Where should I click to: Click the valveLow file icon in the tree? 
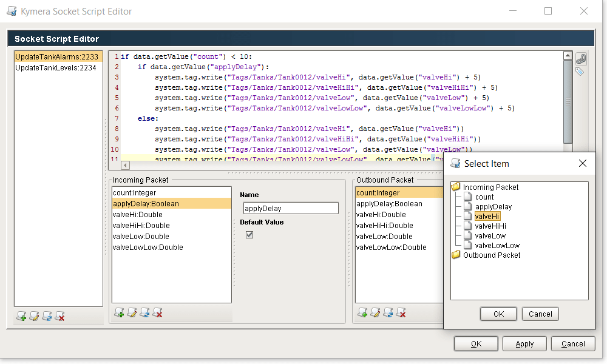click(467, 235)
